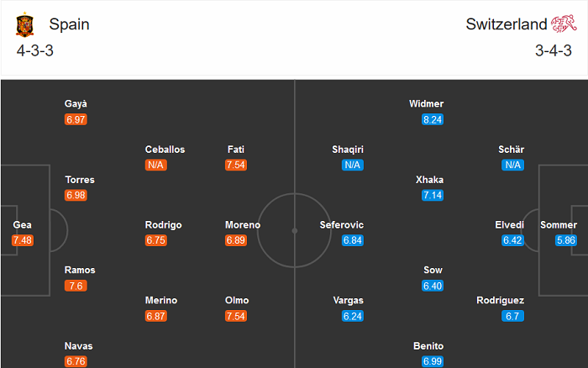The image size is (588, 368).
Task: Click Widmer's 8.24 rating badge
Action: point(433,119)
